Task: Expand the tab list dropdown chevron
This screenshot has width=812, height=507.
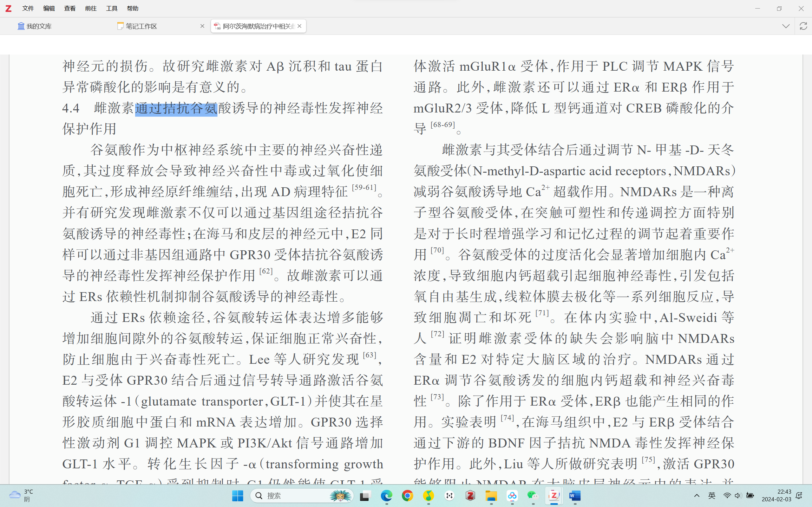Action: click(785, 26)
